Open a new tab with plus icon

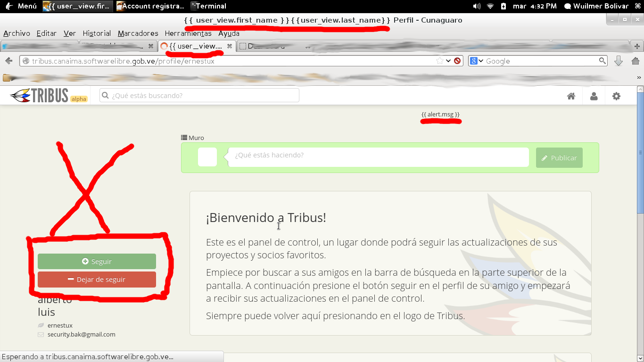[637, 46]
